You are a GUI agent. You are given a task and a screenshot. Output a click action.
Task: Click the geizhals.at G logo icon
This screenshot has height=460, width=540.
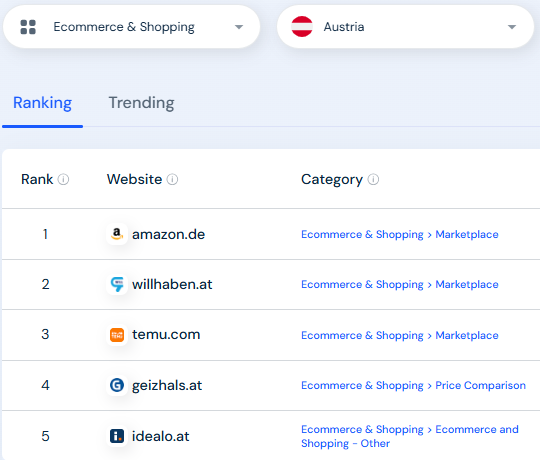pos(117,385)
